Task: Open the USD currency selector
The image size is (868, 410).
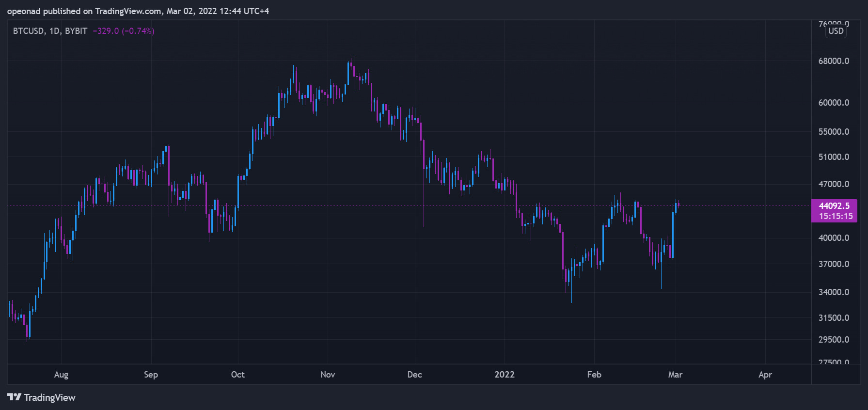Action: click(x=836, y=31)
